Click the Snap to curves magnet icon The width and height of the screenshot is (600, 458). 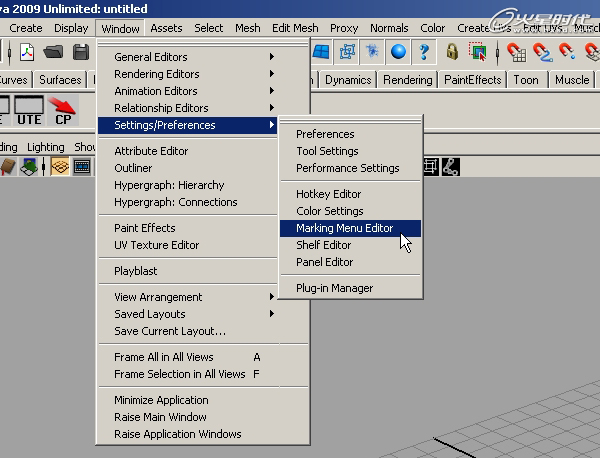pyautogui.click(x=543, y=51)
